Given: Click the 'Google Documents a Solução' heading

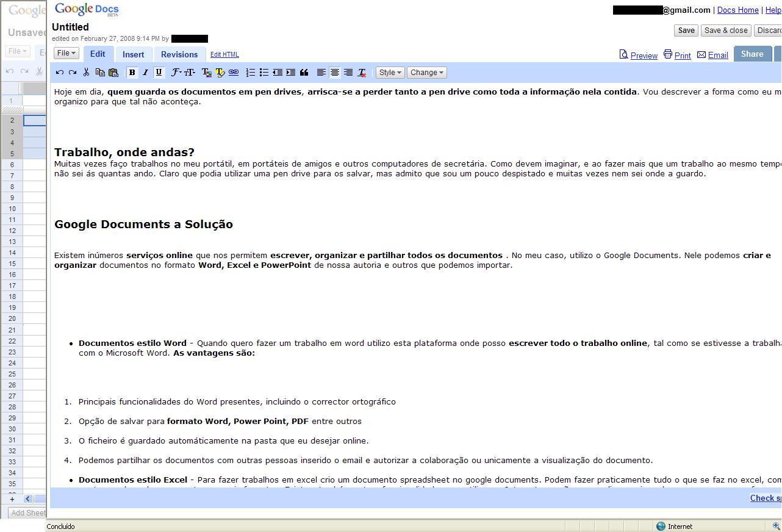Looking at the screenshot, I should (144, 224).
